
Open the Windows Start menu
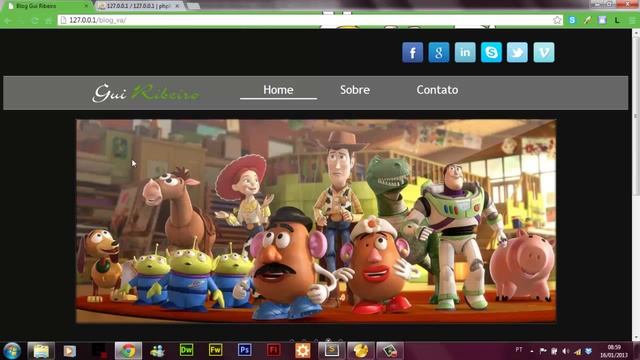click(x=12, y=351)
